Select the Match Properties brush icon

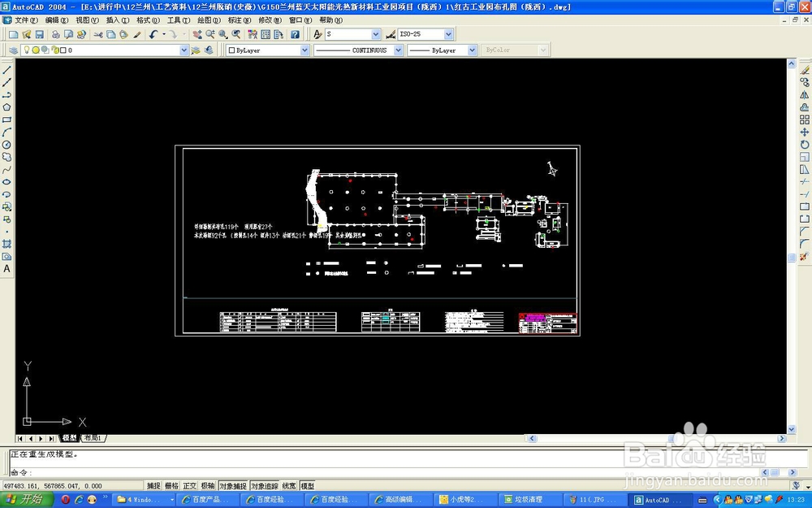[136, 34]
